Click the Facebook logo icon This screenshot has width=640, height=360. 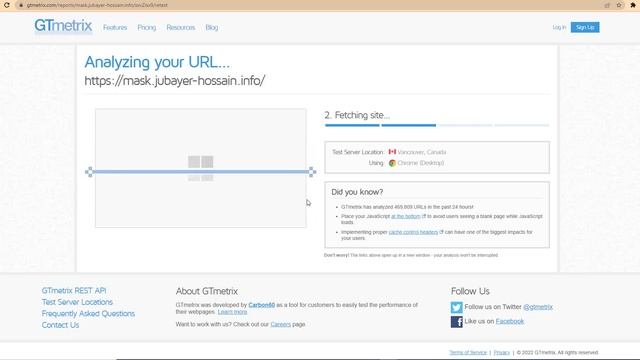pyautogui.click(x=457, y=322)
